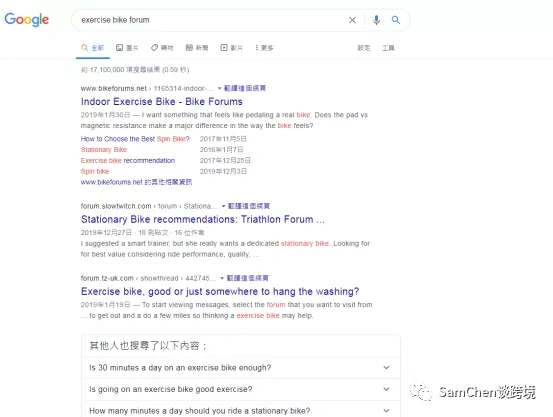Screen dimensions: 553x417
Task: Open the Tools option
Action: (388, 48)
